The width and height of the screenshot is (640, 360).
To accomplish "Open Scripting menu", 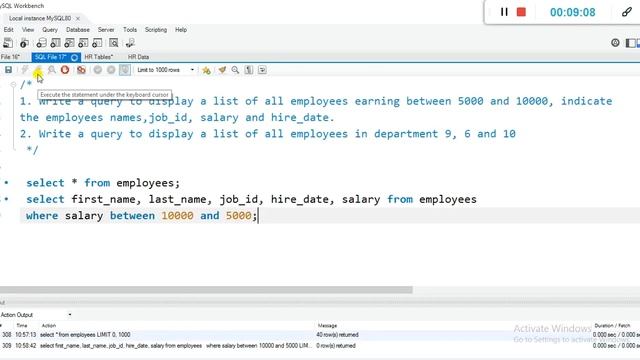I will 156,30.
